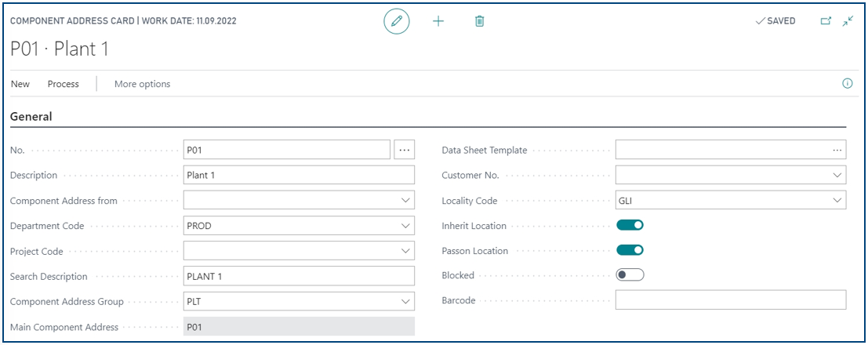Click the Department Code label
This screenshot has height=345, width=868.
click(47, 226)
